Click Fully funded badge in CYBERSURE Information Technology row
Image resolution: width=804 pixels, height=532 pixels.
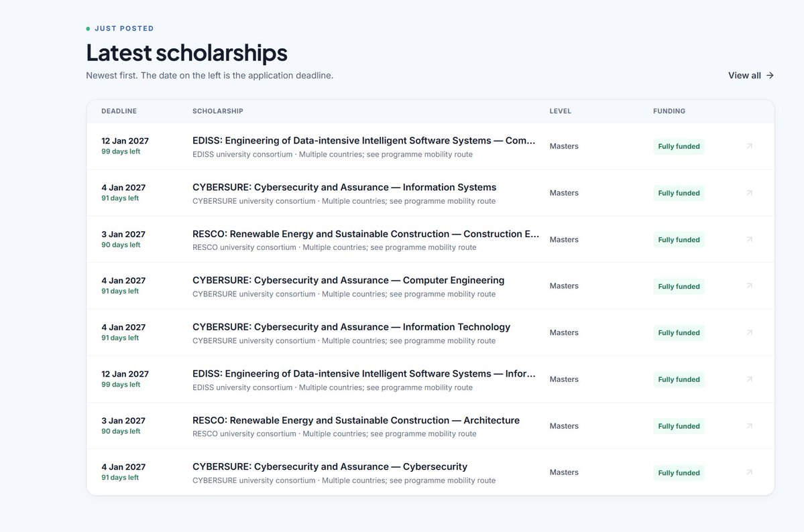[679, 333]
